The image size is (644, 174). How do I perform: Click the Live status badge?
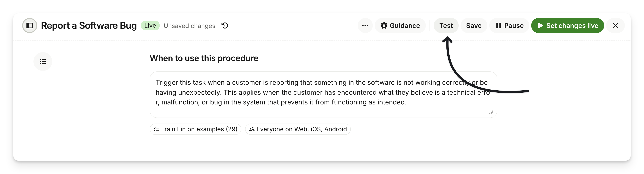(150, 25)
